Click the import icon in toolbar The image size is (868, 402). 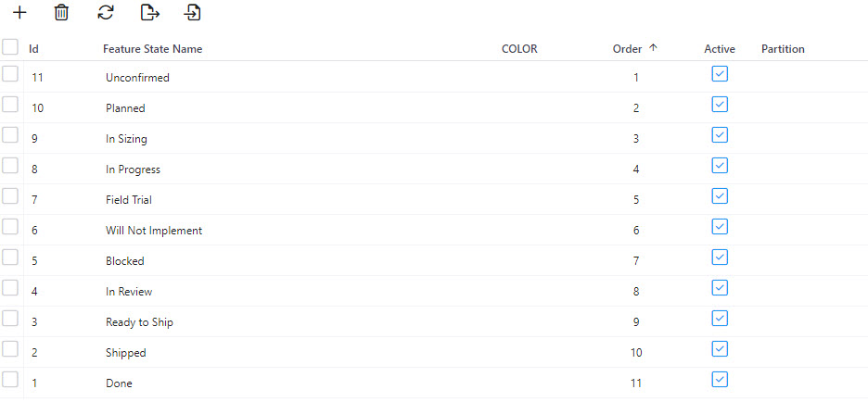[192, 13]
